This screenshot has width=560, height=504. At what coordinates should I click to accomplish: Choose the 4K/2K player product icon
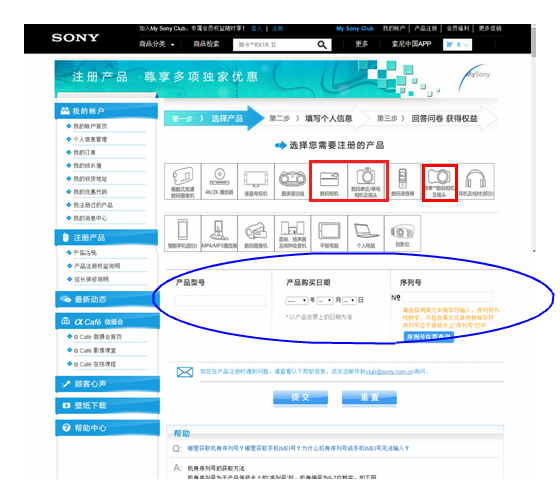[219, 181]
